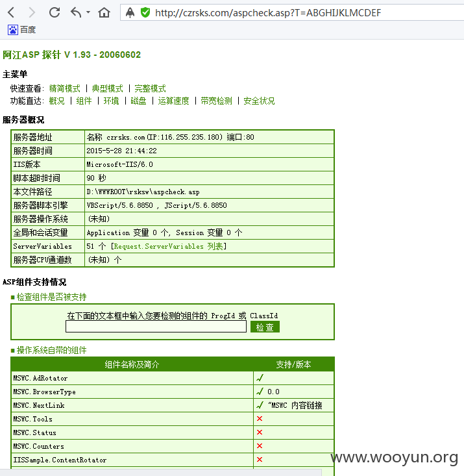Click the green checkmark for MSWC.BrowserType
Viewport: 464px width, 476px height.
coord(260,392)
